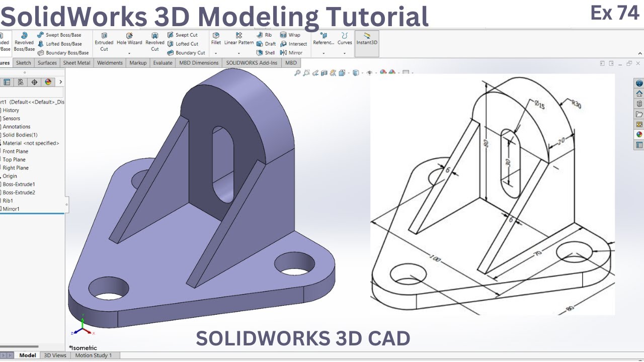The width and height of the screenshot is (644, 362).
Task: Expand the manager tabs chevron
Action: [60, 82]
